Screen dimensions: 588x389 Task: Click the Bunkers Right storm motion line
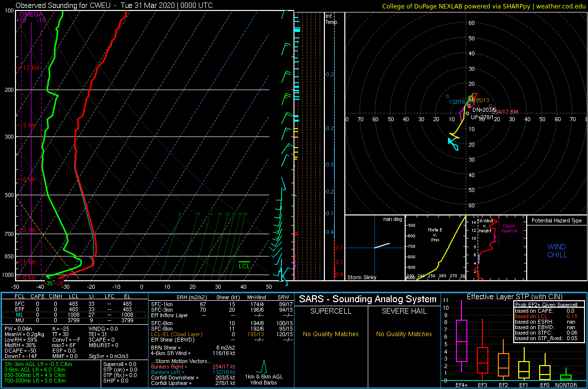(193, 367)
